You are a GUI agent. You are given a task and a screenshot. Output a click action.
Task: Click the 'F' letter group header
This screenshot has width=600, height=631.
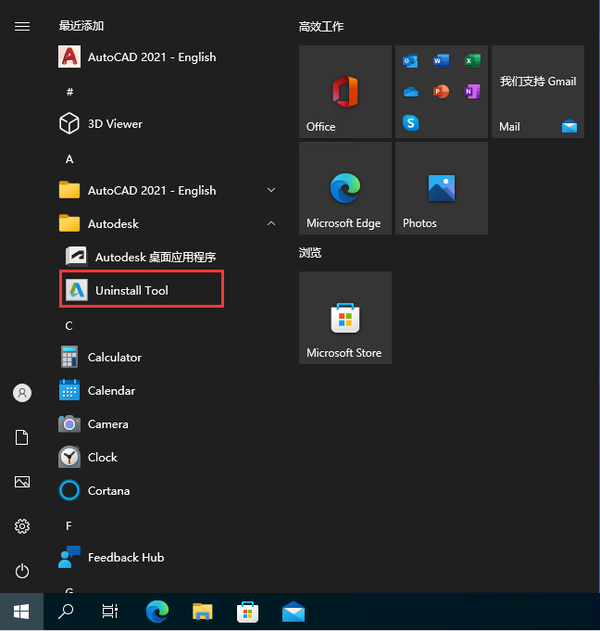(69, 526)
